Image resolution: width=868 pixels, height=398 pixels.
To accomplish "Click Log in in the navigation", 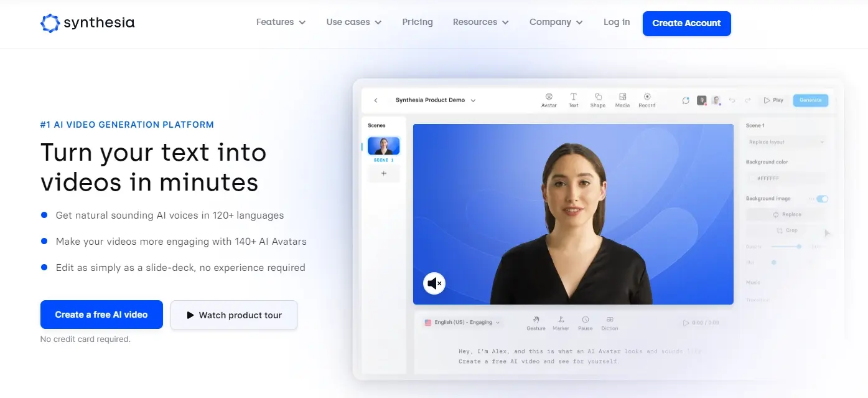I will 617,22.
